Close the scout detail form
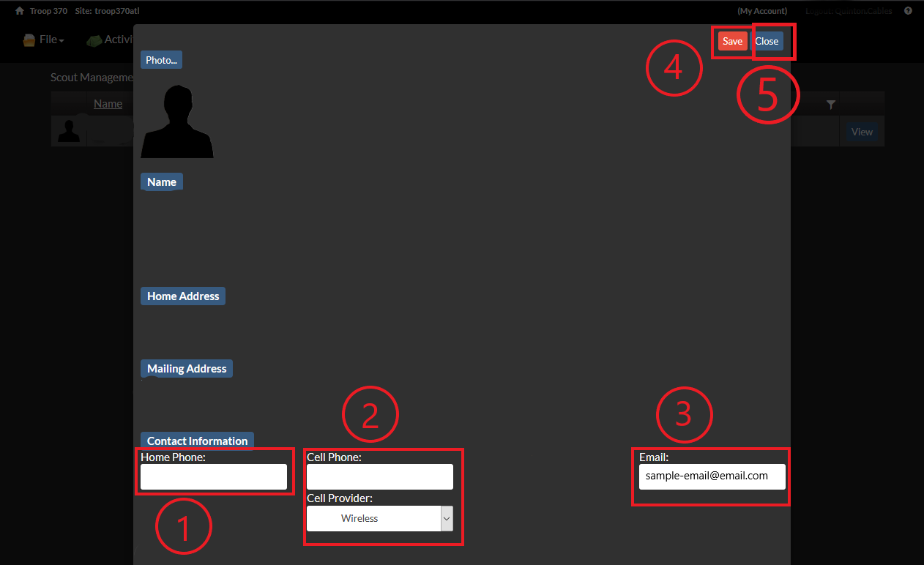This screenshot has height=565, width=924. (767, 41)
